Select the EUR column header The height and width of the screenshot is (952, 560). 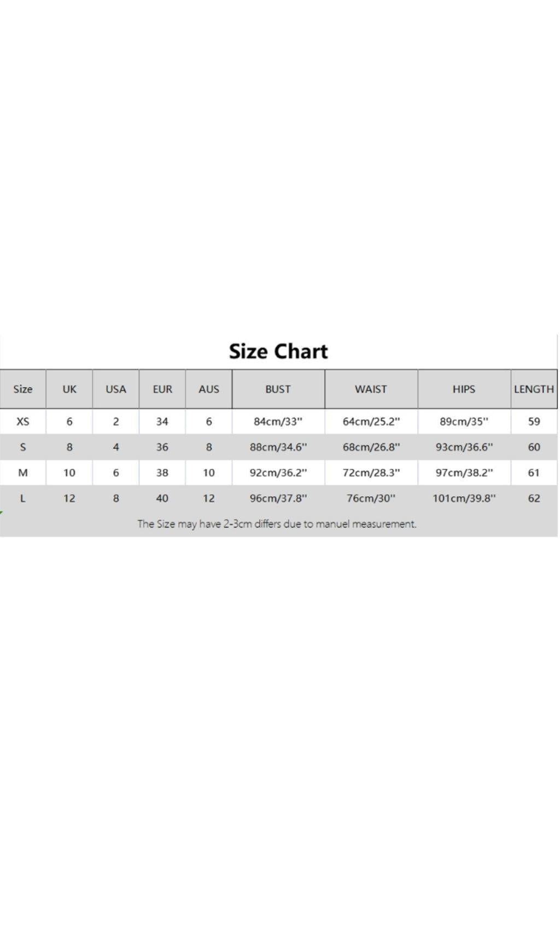(x=162, y=389)
